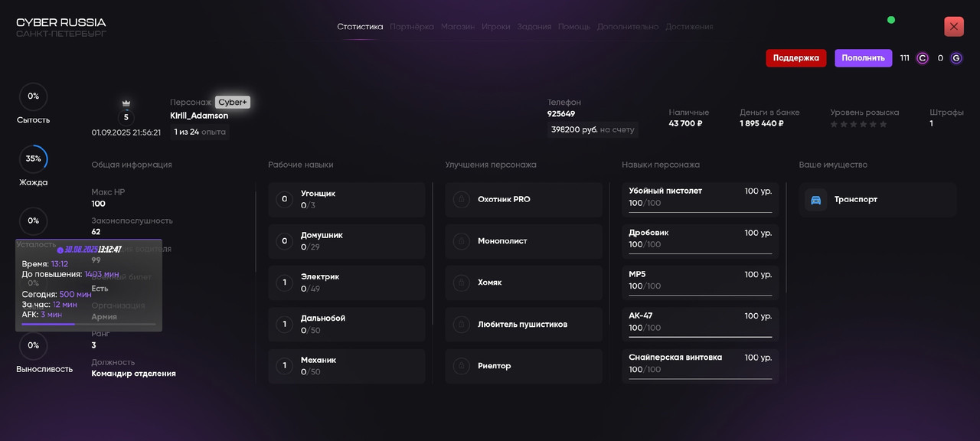The width and height of the screenshot is (980, 441).
Task: Click the lock icon beside Хомяк
Action: point(461,283)
